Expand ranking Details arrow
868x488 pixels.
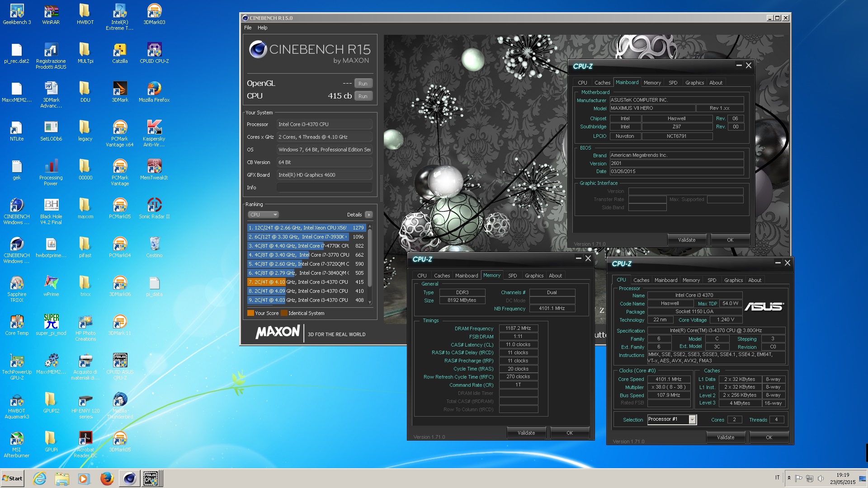point(369,215)
